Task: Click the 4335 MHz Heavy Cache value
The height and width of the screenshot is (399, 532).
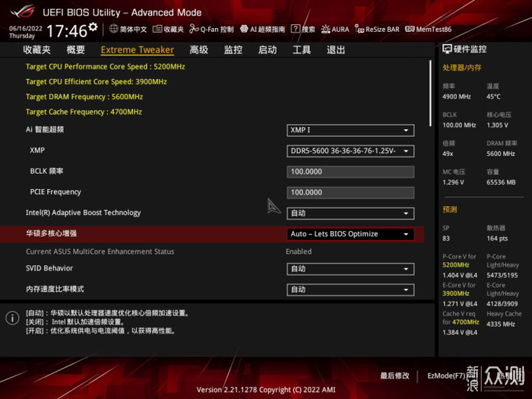Action: click(x=500, y=325)
